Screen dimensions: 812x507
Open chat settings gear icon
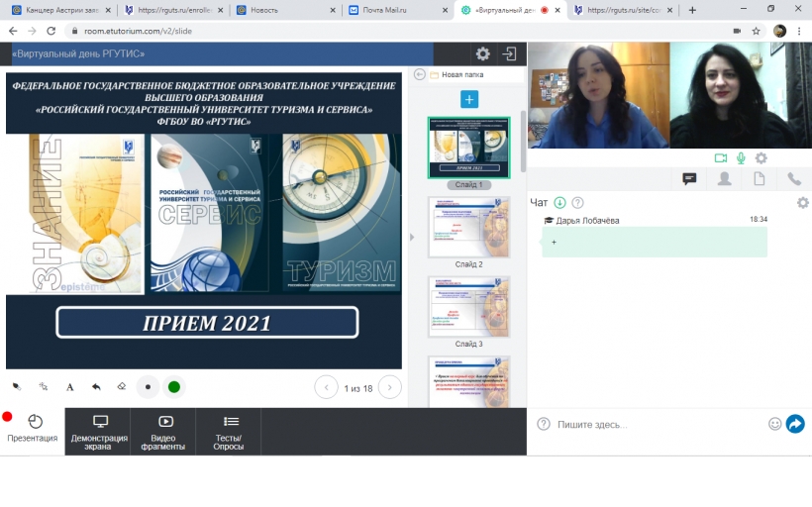click(803, 202)
